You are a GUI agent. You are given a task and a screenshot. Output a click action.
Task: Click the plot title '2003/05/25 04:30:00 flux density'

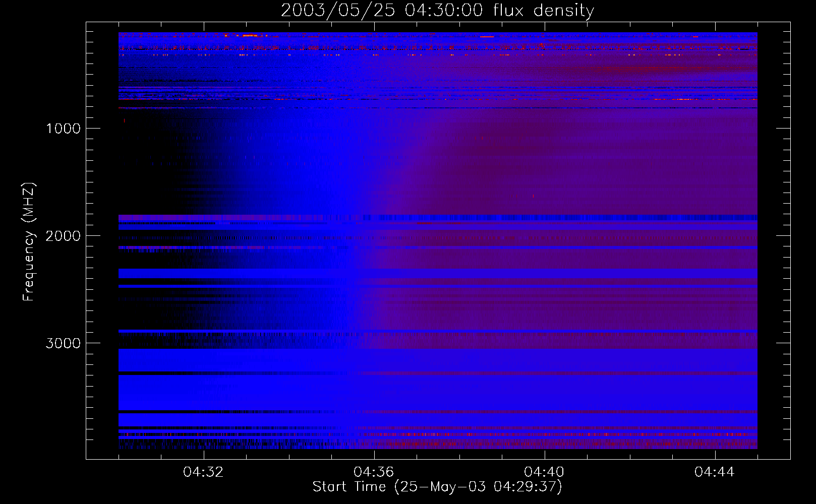tap(437, 10)
